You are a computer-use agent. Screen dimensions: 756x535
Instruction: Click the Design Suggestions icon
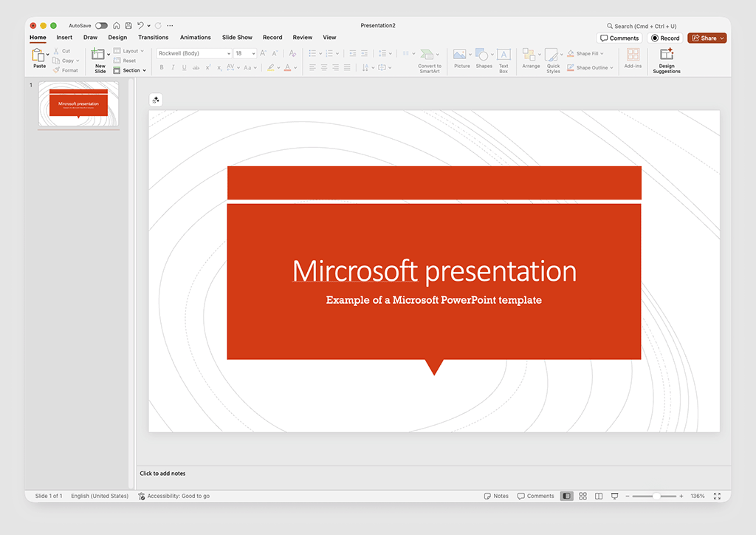click(x=667, y=54)
